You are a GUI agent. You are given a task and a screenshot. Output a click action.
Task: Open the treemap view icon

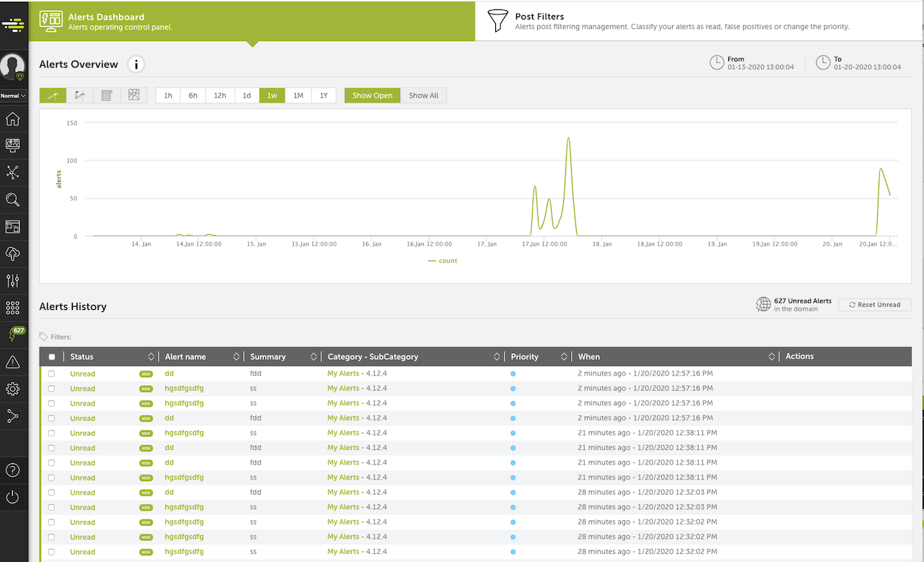pos(134,95)
